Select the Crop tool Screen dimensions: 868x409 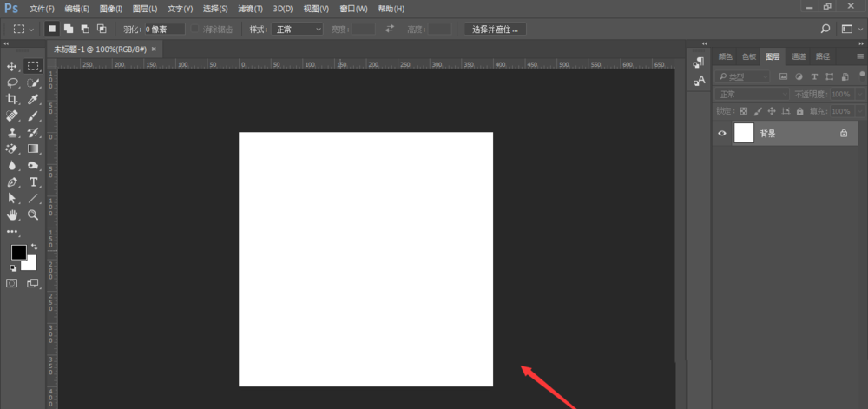click(x=12, y=99)
